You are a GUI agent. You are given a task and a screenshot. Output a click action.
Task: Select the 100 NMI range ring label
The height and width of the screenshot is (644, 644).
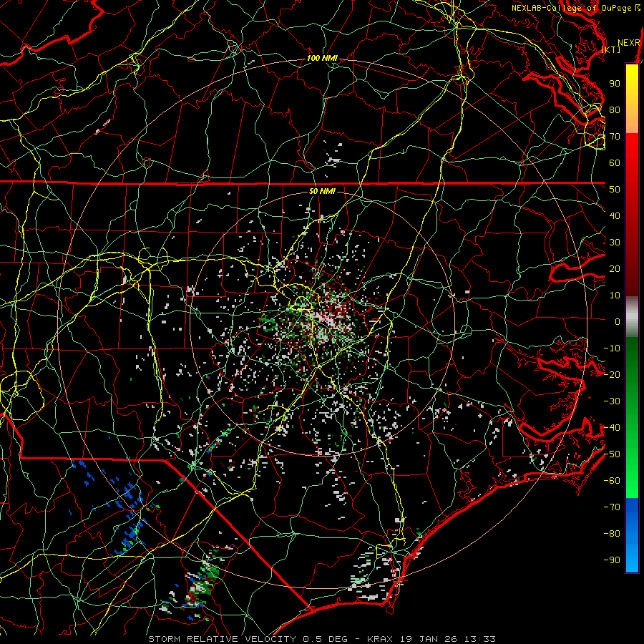pyautogui.click(x=322, y=59)
